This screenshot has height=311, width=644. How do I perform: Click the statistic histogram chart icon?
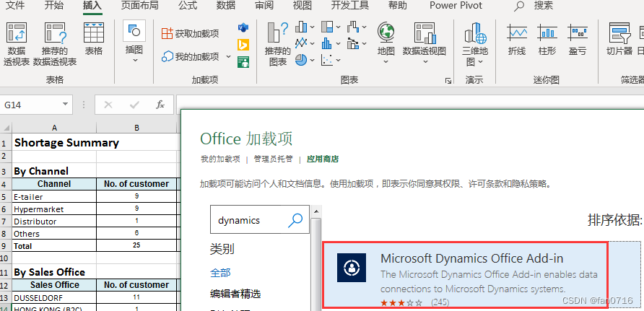click(x=327, y=43)
